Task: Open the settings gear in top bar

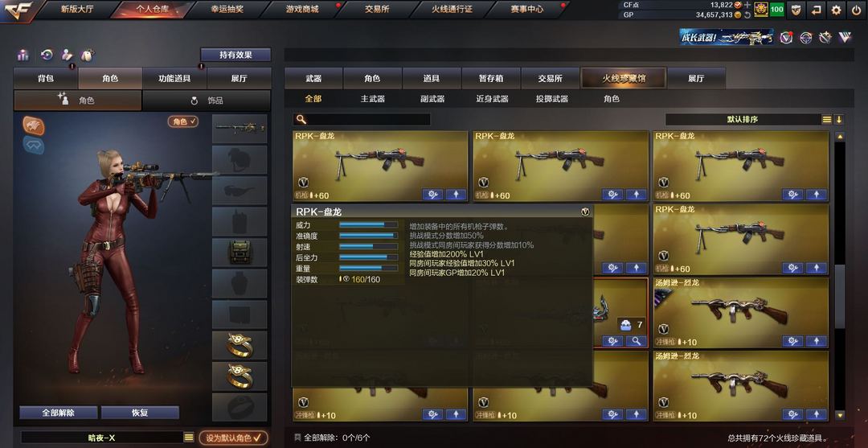Action: click(x=836, y=10)
